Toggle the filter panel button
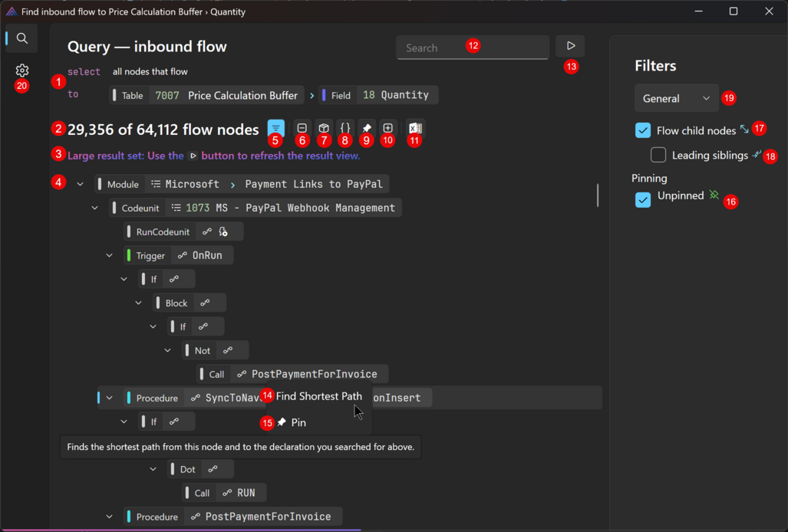The image size is (788, 532). pyautogui.click(x=276, y=128)
